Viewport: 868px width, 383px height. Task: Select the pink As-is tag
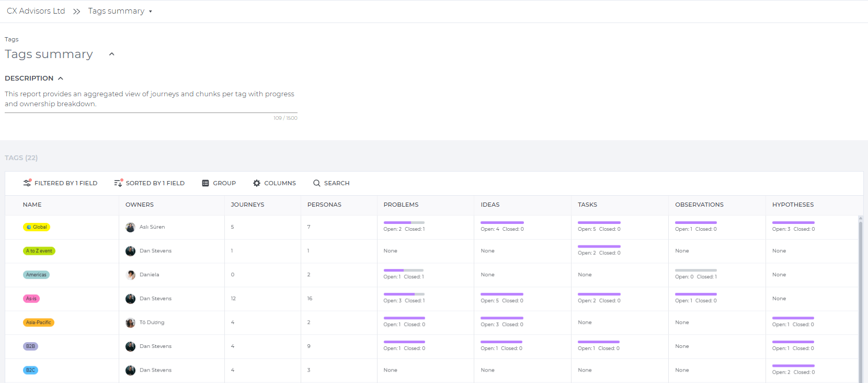click(x=31, y=299)
